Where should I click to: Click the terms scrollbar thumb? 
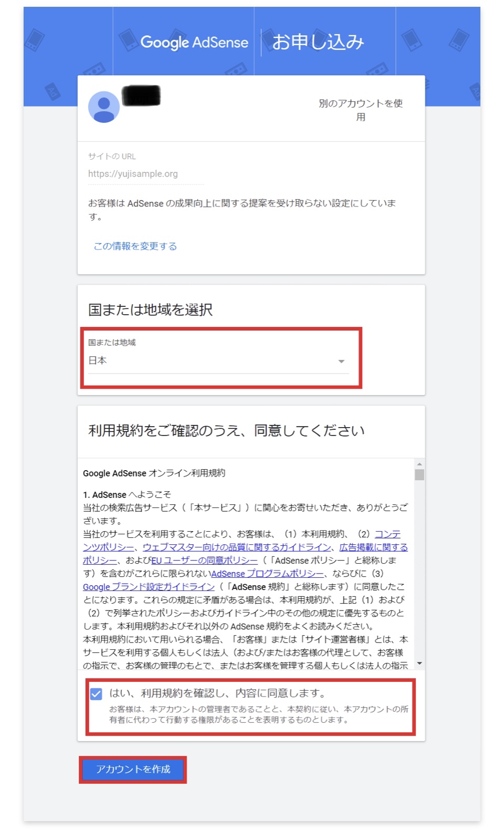[x=419, y=475]
